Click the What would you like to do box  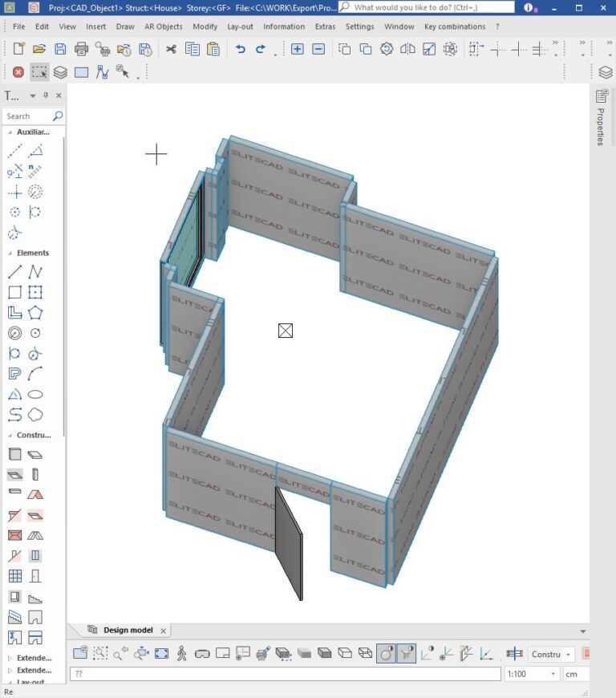[x=427, y=7]
